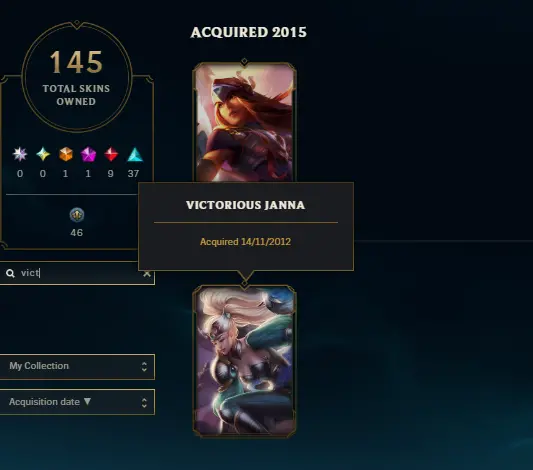533x470 pixels.
Task: Open the My Collection dropdown
Action: (77, 366)
